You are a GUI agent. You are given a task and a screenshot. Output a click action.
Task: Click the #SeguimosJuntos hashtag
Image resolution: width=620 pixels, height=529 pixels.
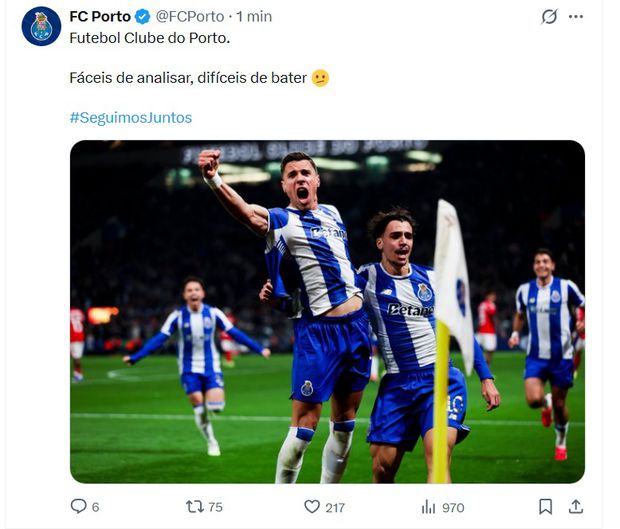click(131, 117)
